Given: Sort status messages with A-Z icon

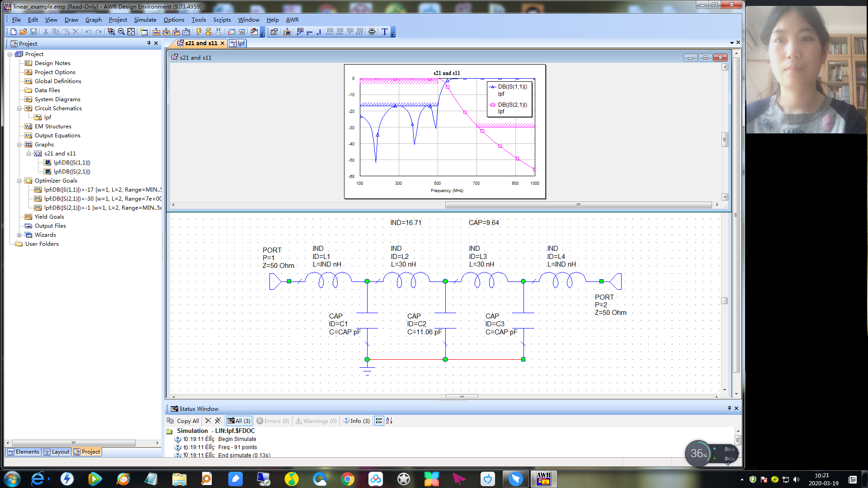Looking at the screenshot, I should pos(389,421).
